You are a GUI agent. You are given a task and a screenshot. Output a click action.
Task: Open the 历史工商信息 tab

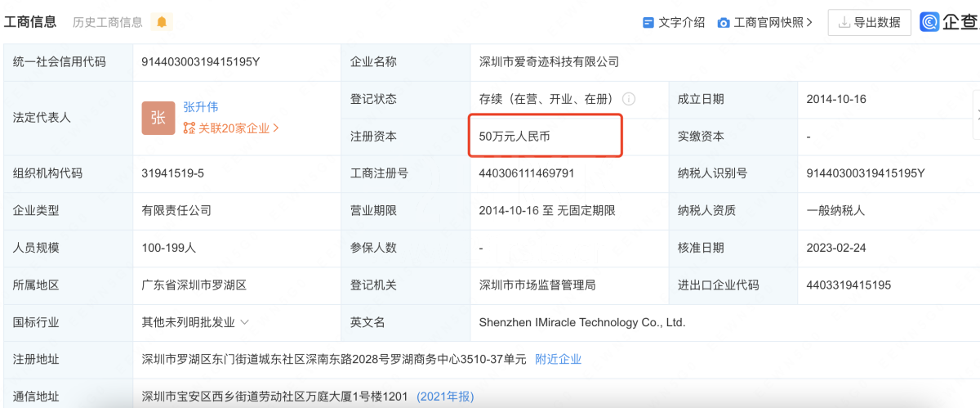(107, 22)
